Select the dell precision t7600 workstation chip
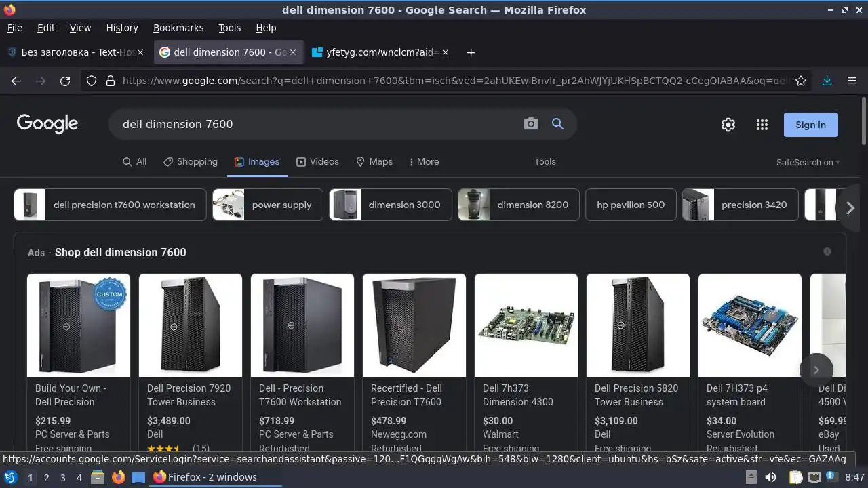Image resolution: width=868 pixels, height=488 pixels. coord(110,205)
